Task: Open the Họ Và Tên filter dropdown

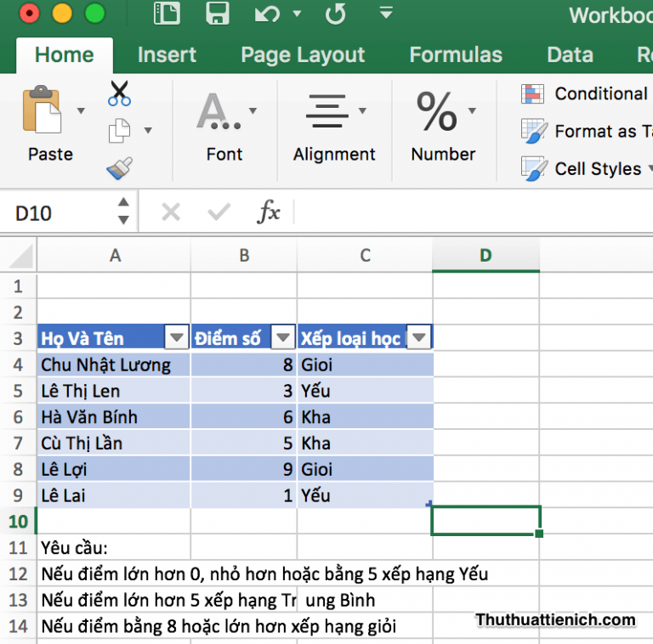Action: (x=176, y=338)
